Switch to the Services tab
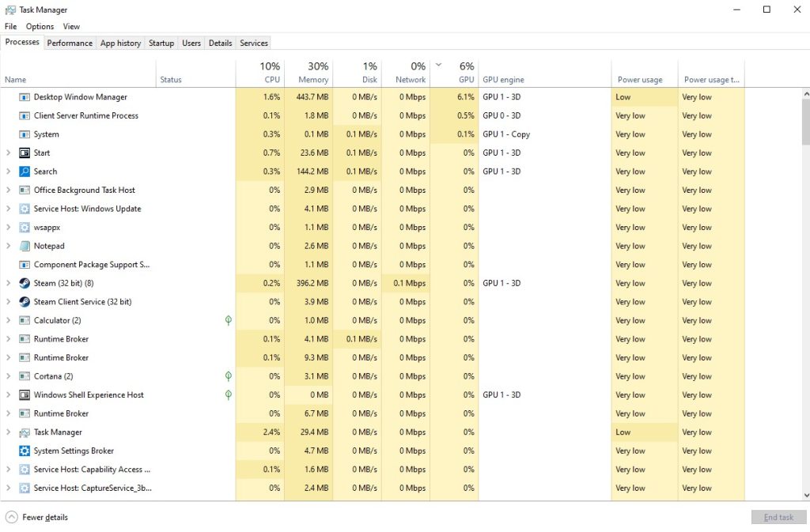The width and height of the screenshot is (810, 532). click(x=254, y=43)
